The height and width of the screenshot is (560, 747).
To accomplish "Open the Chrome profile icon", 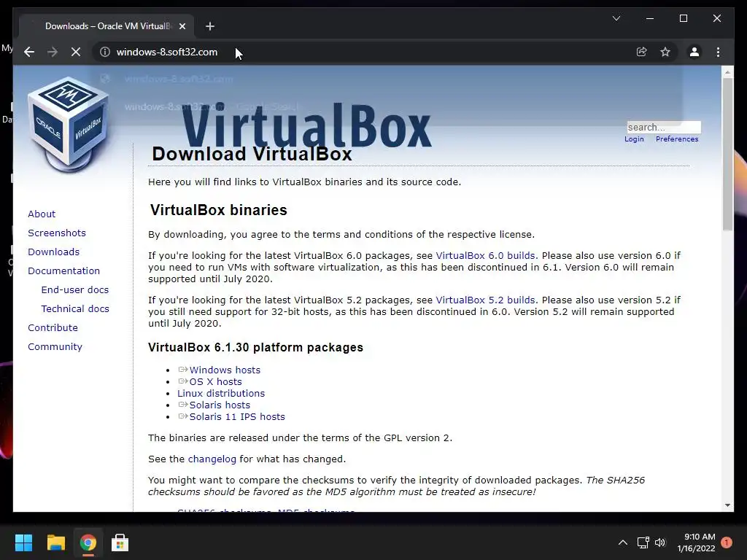I will click(x=694, y=52).
